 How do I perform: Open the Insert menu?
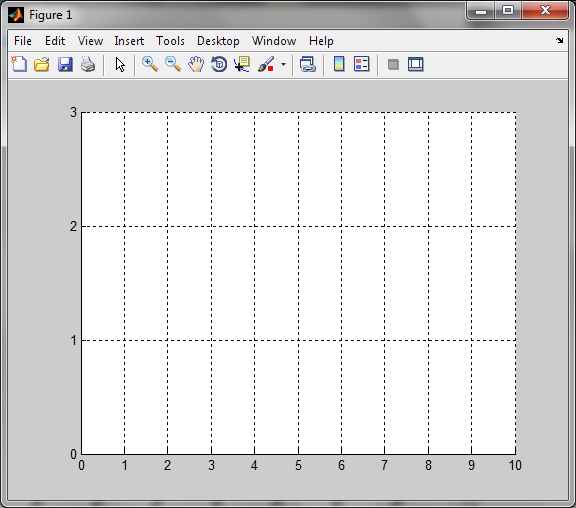(129, 41)
